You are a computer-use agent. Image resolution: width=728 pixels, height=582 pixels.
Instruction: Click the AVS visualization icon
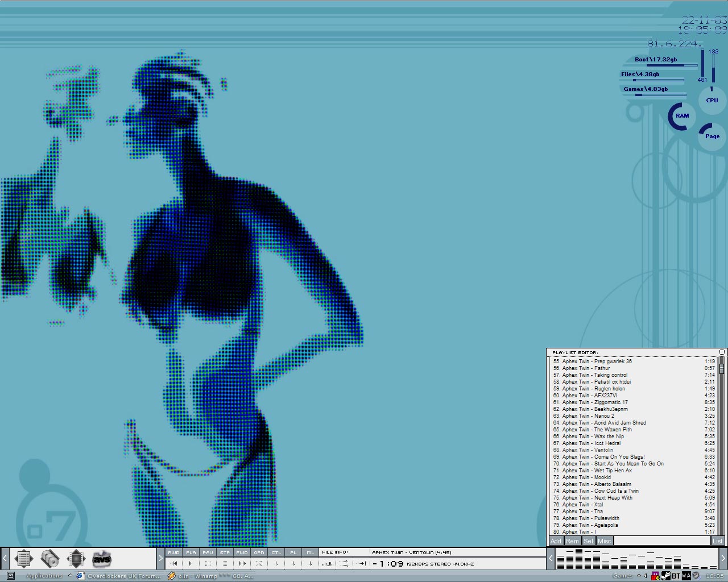pos(102,559)
